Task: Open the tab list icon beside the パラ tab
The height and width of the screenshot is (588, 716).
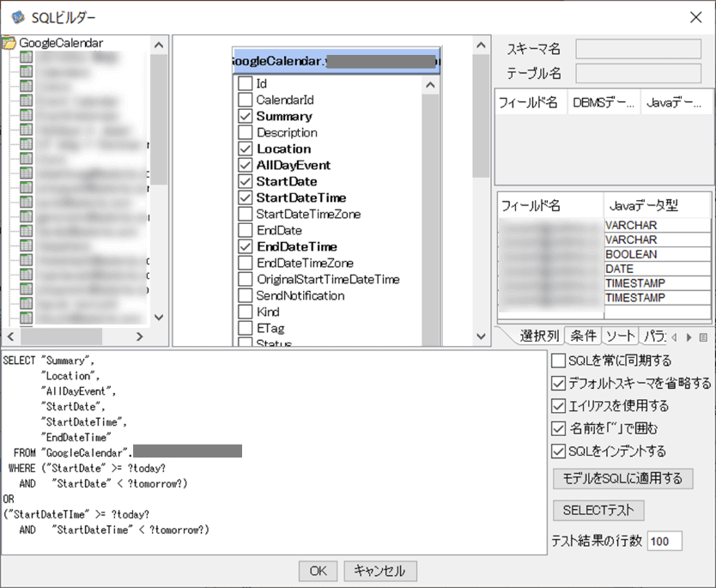Action: click(703, 336)
